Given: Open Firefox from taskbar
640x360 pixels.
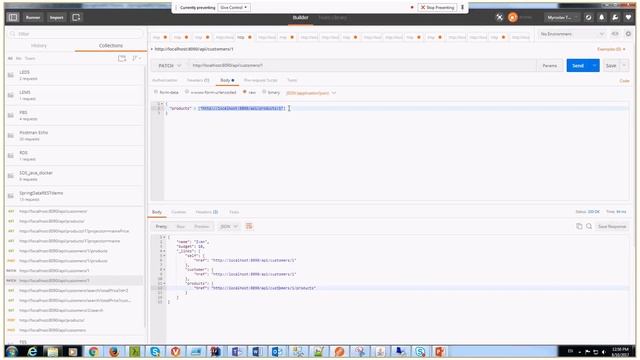Looking at the screenshot, I should point(114,351).
